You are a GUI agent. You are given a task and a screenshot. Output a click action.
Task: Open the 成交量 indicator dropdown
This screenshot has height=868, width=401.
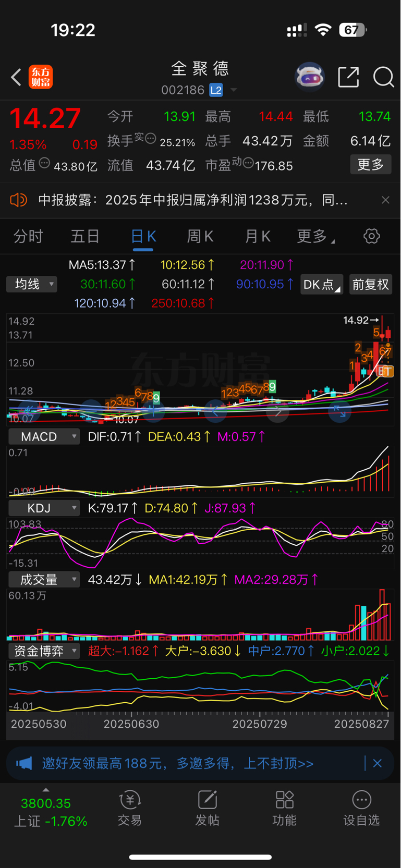pyautogui.click(x=44, y=579)
